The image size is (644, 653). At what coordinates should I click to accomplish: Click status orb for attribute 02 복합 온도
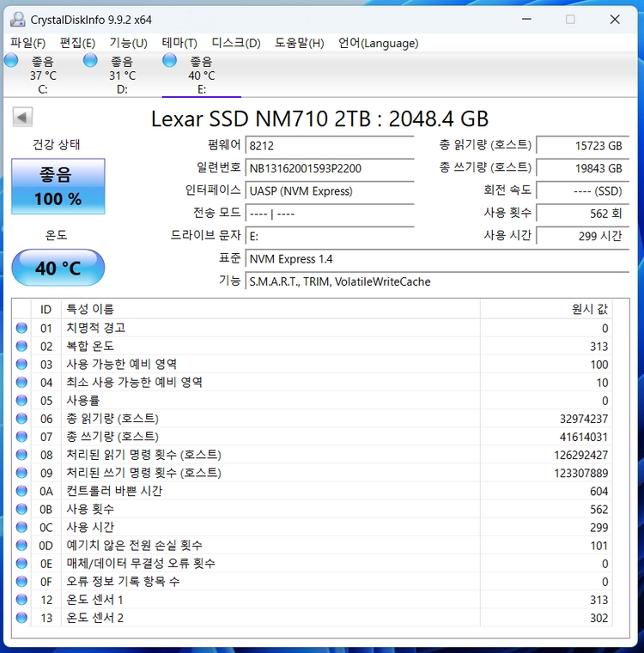[21, 346]
